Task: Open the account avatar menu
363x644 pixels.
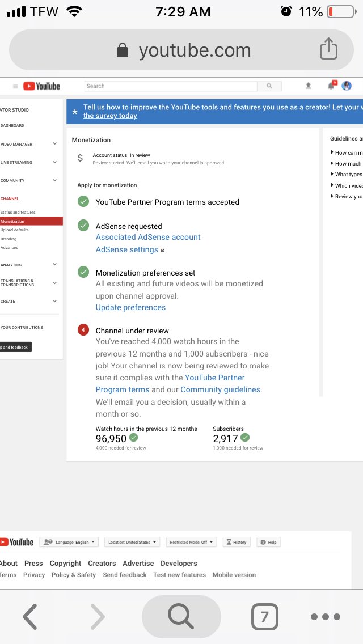Action: [347, 86]
